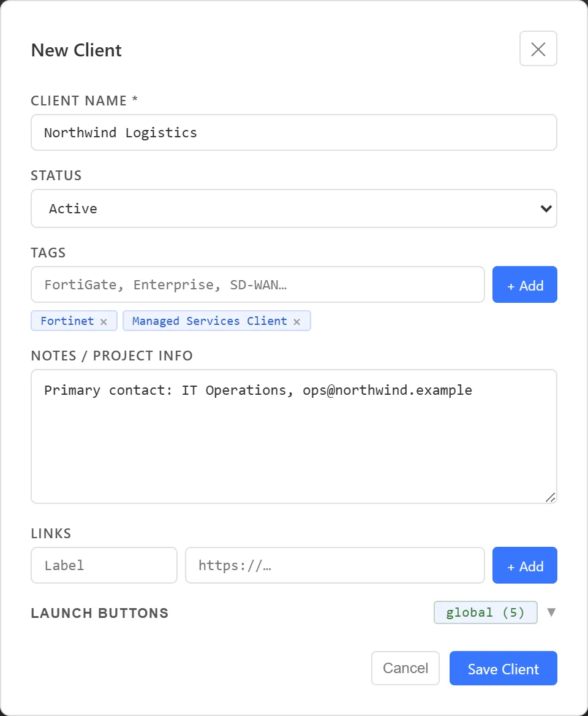Click the CLIENT NAME field label
Viewport: 588px width, 716px height.
(x=84, y=101)
